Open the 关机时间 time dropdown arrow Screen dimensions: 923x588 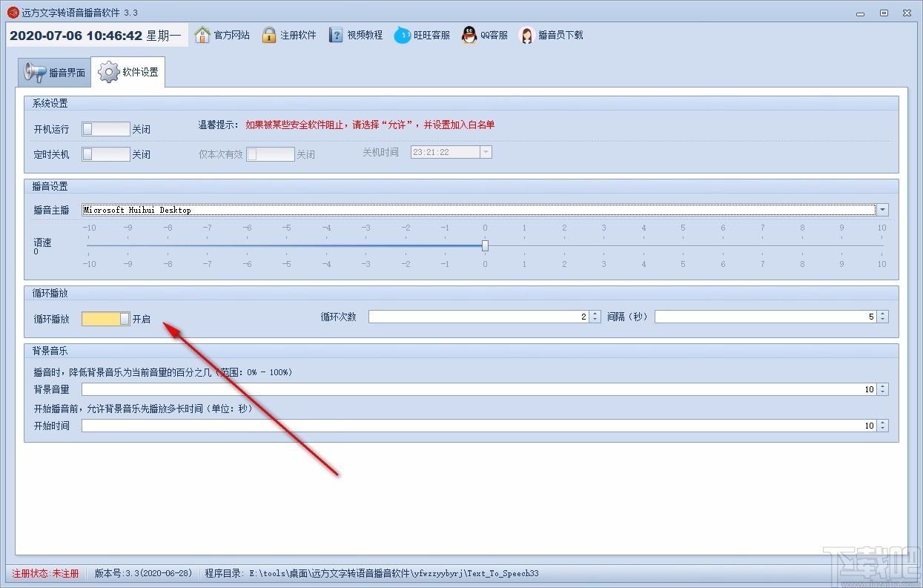[x=486, y=152]
